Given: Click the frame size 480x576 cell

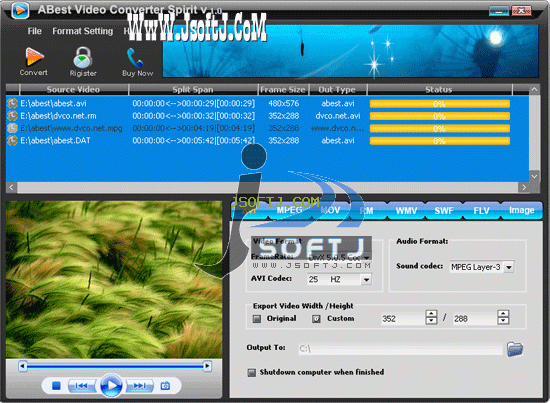Looking at the screenshot, I should 283,103.
